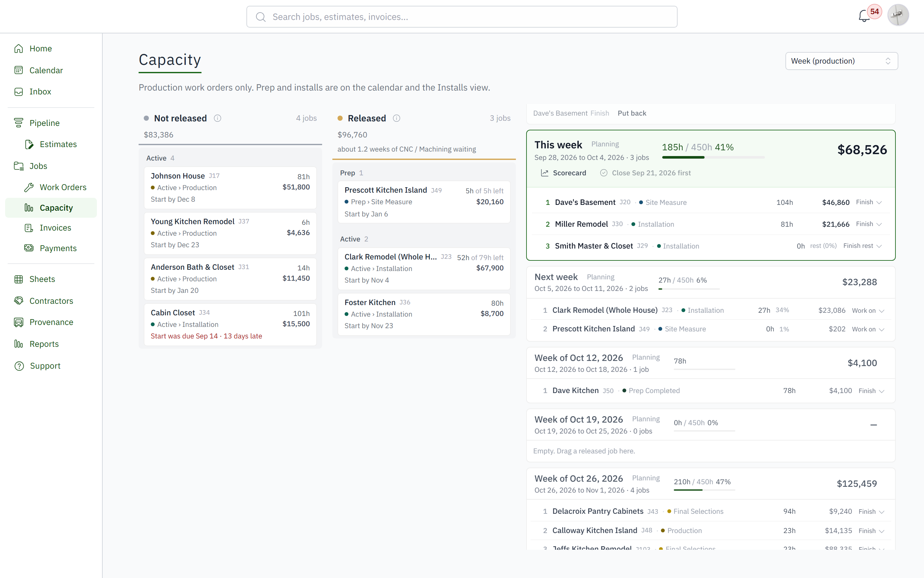Show info for the Not released column
Viewport: 924px width, 578px height.
pyautogui.click(x=218, y=118)
